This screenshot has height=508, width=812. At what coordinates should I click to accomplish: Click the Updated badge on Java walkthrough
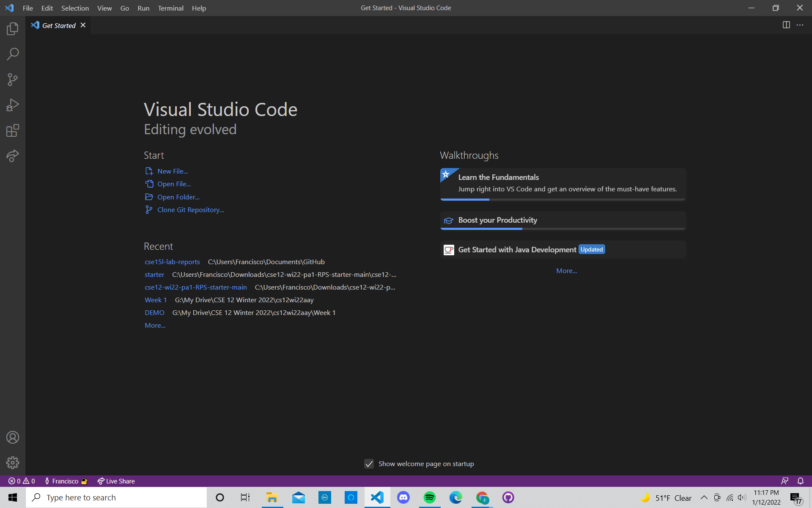(592, 249)
